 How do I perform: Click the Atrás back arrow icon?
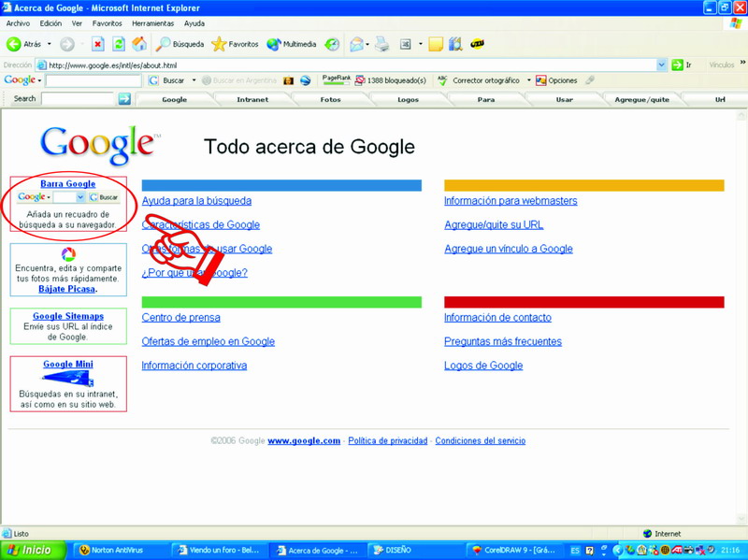(14, 44)
